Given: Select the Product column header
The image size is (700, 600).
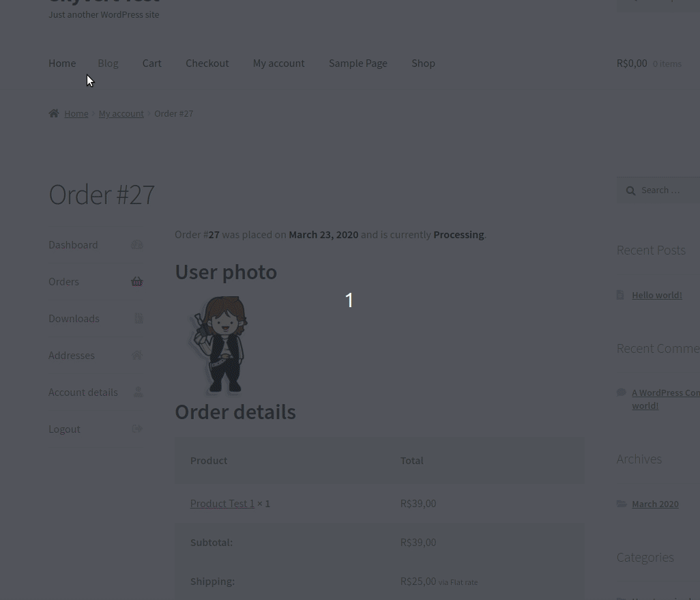Looking at the screenshot, I should (x=209, y=461).
